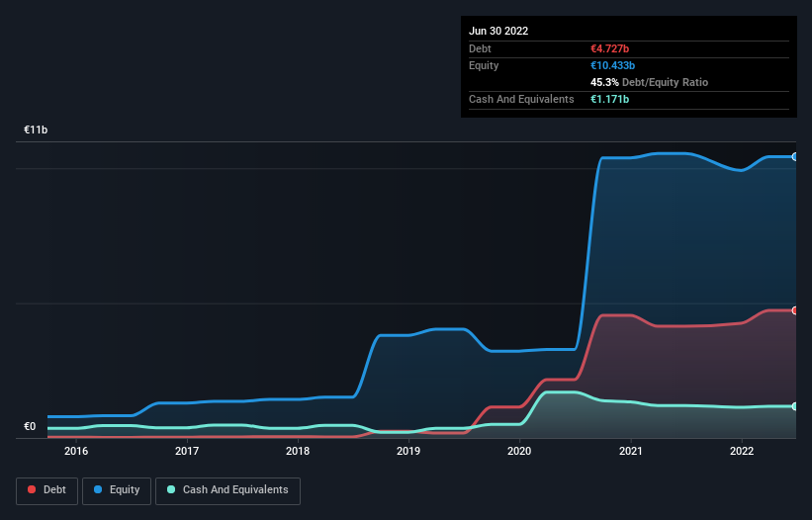812x520 pixels.
Task: Click the €11b y-axis label
Action: (36, 130)
